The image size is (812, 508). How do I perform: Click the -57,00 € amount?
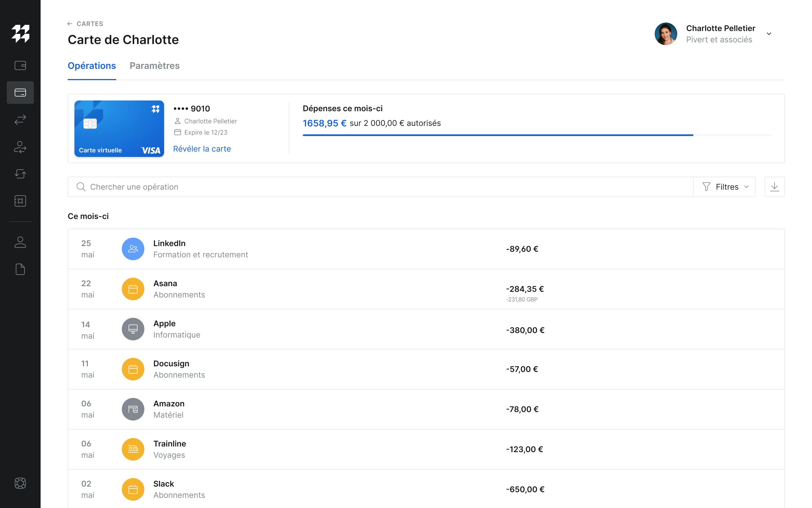(x=522, y=369)
